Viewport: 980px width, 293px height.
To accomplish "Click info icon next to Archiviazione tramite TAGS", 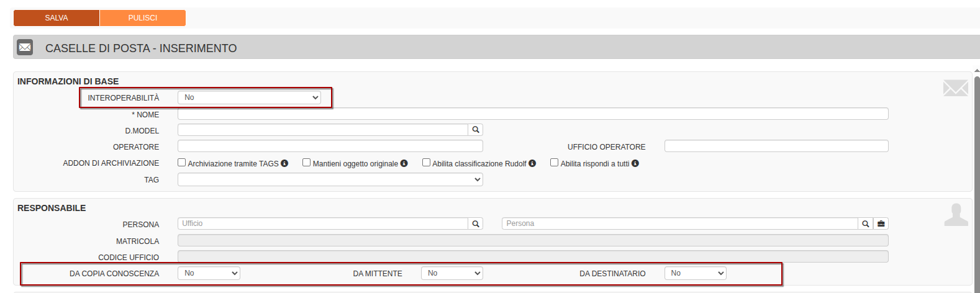I will coord(284,163).
